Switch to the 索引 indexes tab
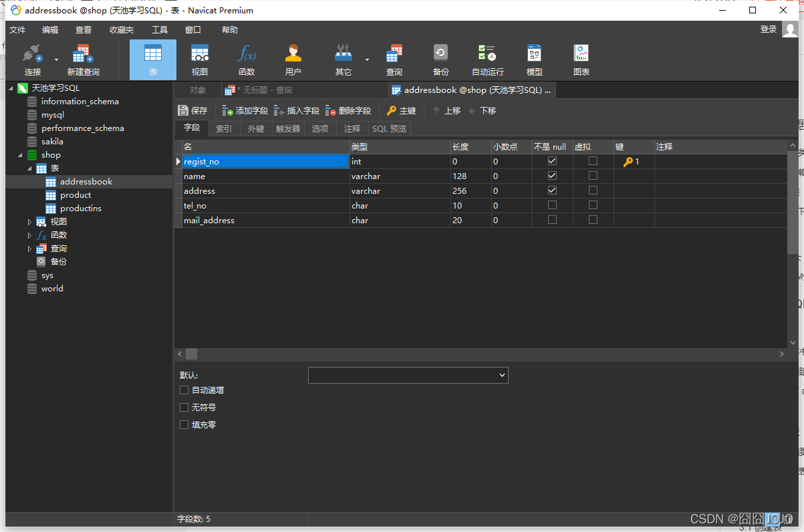The width and height of the screenshot is (804, 532). click(224, 128)
